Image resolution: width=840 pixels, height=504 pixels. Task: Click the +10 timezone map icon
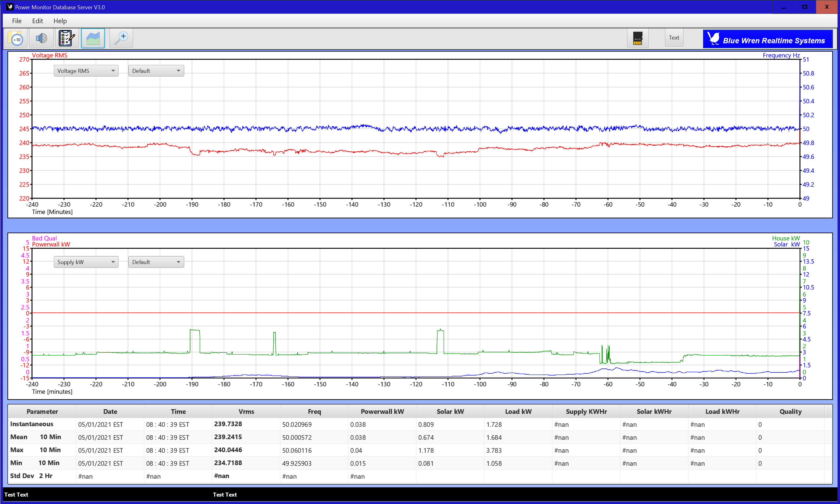coord(15,38)
